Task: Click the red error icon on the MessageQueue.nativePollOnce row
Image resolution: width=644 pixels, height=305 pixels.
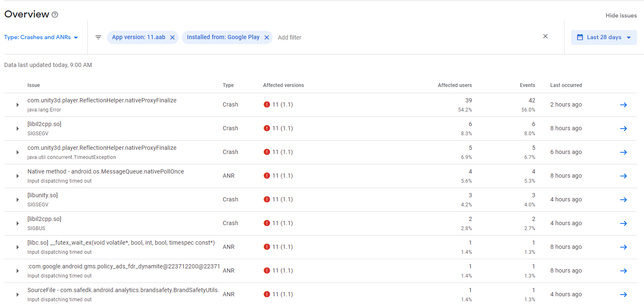Action: [x=267, y=176]
